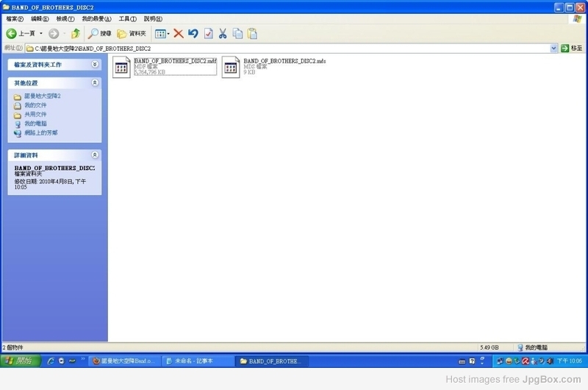This screenshot has height=390, width=588.
Task: Click the 2 個物件 status bar text
Action: point(13,347)
